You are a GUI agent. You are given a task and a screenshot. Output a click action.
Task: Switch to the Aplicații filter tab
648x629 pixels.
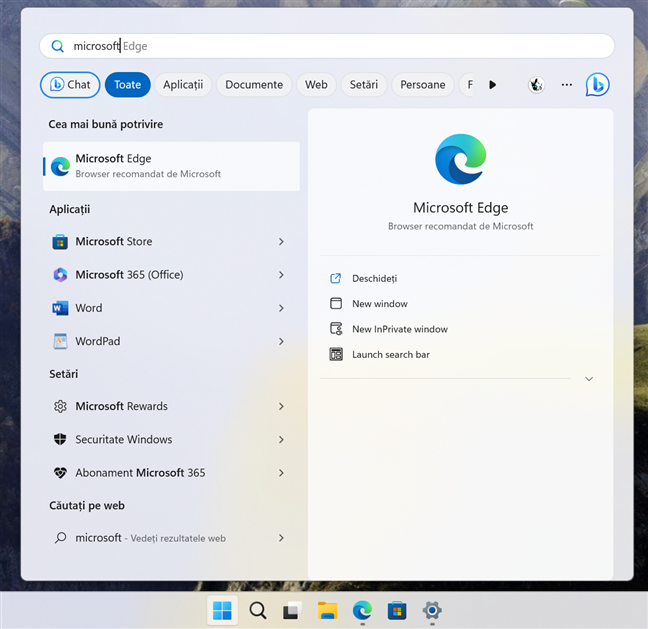183,85
